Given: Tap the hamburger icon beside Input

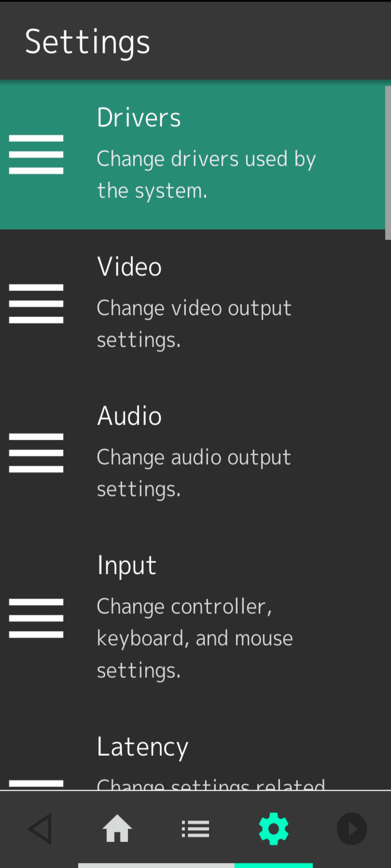Looking at the screenshot, I should 36,618.
